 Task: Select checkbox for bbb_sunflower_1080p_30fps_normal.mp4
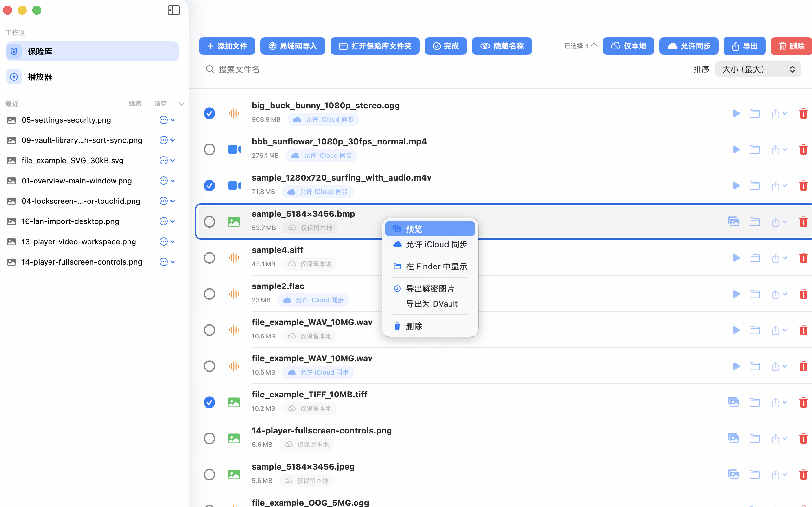coord(209,149)
